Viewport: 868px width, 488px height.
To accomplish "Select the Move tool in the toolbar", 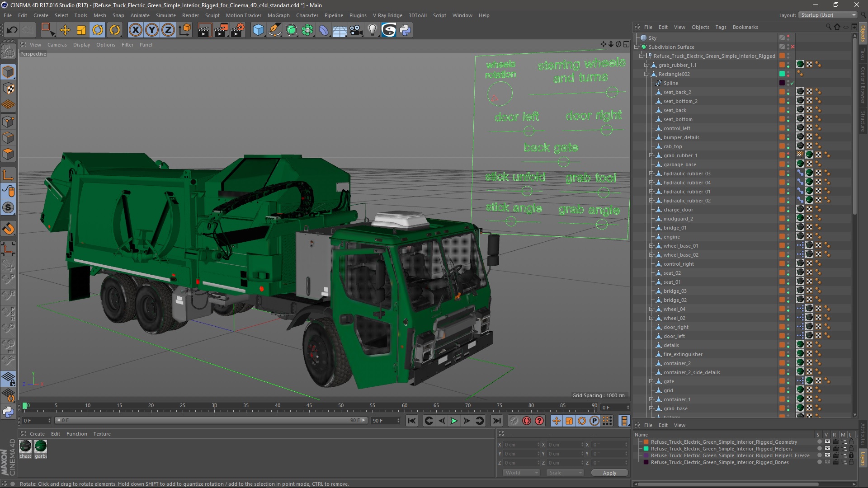I will click(x=65, y=30).
